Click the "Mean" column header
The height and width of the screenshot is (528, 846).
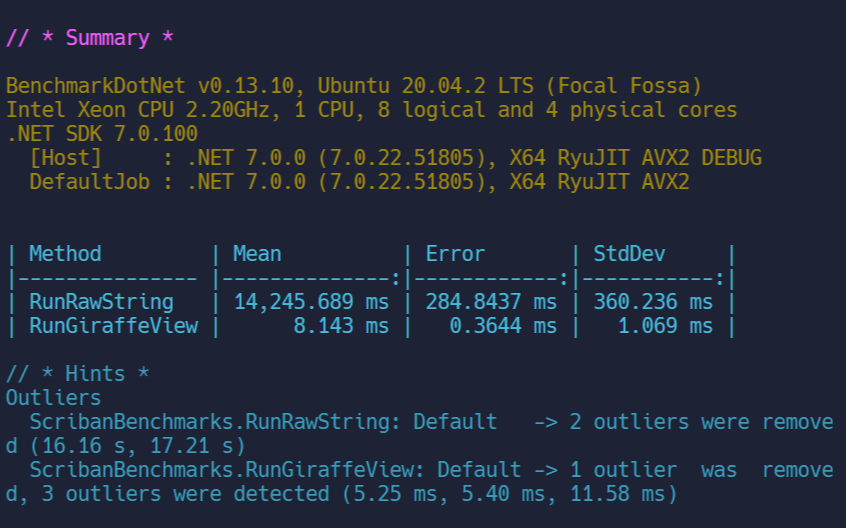click(x=257, y=253)
